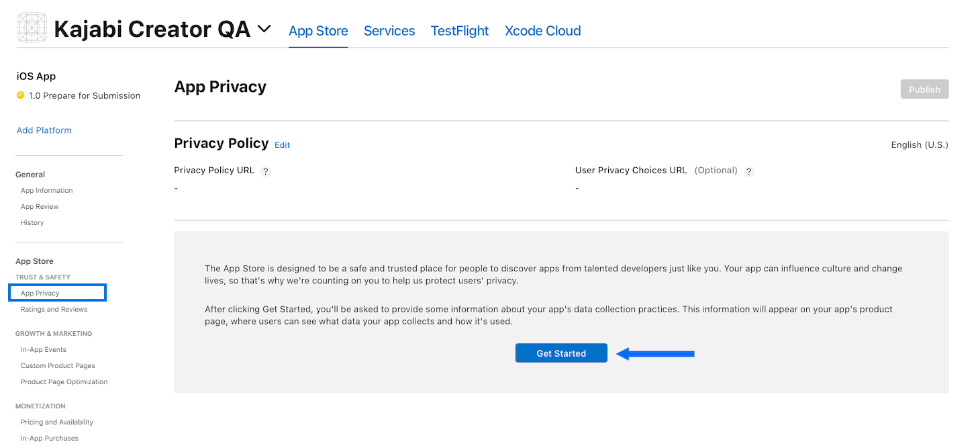
Task: Switch to the Services tab
Action: point(389,31)
